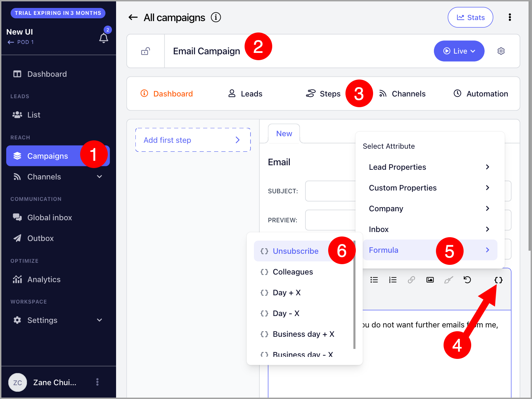Go back using All campaigns arrow

(133, 17)
